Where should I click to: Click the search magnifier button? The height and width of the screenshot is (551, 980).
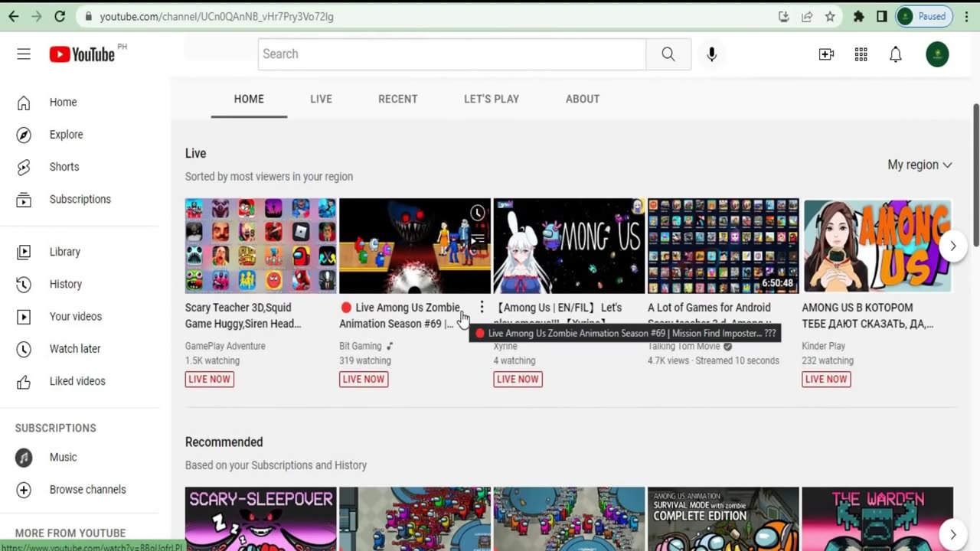[668, 54]
